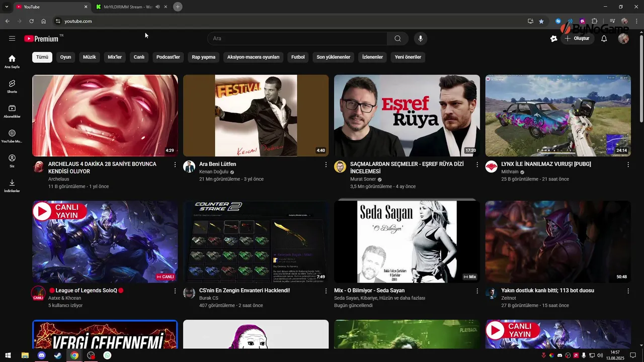Open the Kenan Doğulu channel link
This screenshot has height=362, width=644.
click(x=214, y=172)
